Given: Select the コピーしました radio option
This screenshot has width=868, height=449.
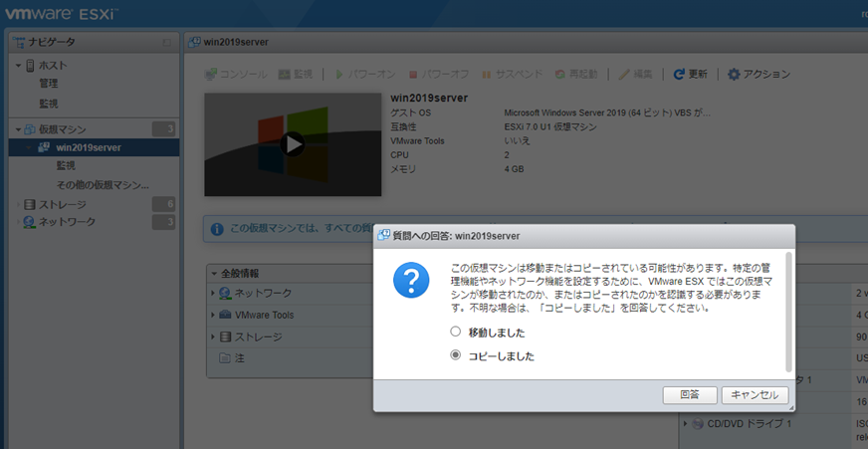Looking at the screenshot, I should [x=456, y=355].
